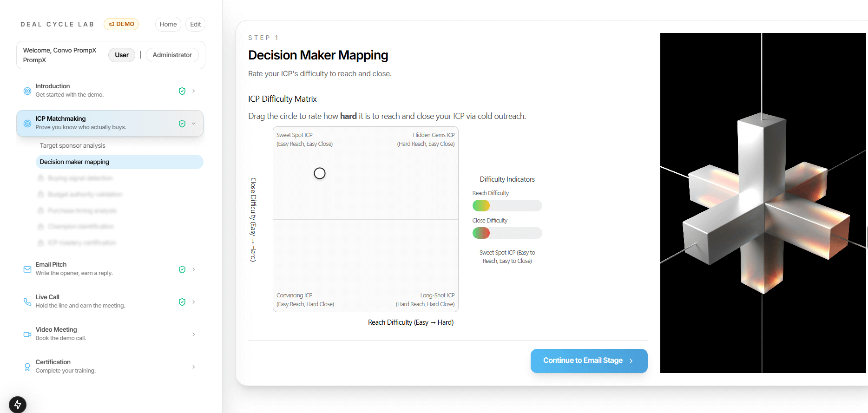Click the Long-Shot ICP quadrant
The height and width of the screenshot is (413, 868).
(x=412, y=266)
